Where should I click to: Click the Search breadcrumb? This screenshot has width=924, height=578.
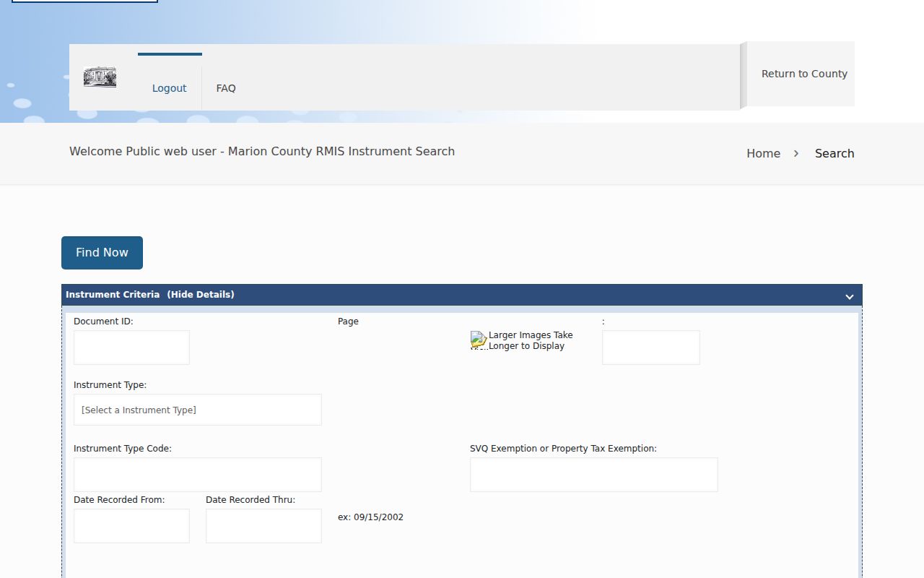click(x=834, y=153)
